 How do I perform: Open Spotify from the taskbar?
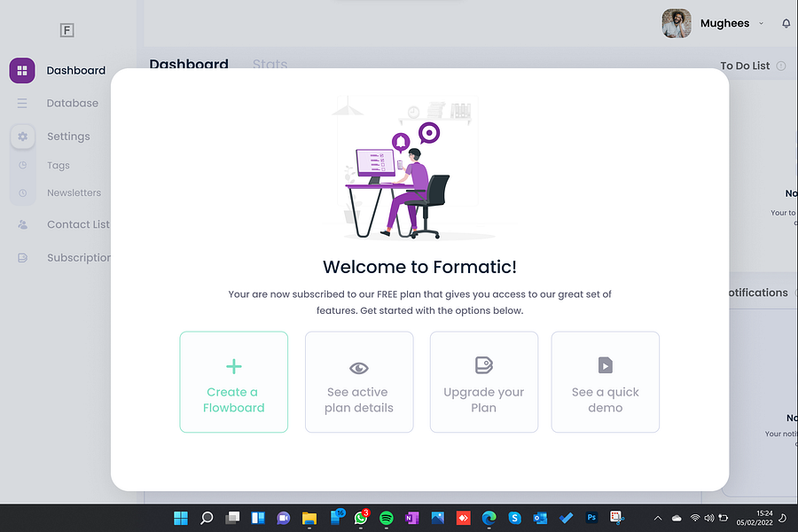point(387,518)
